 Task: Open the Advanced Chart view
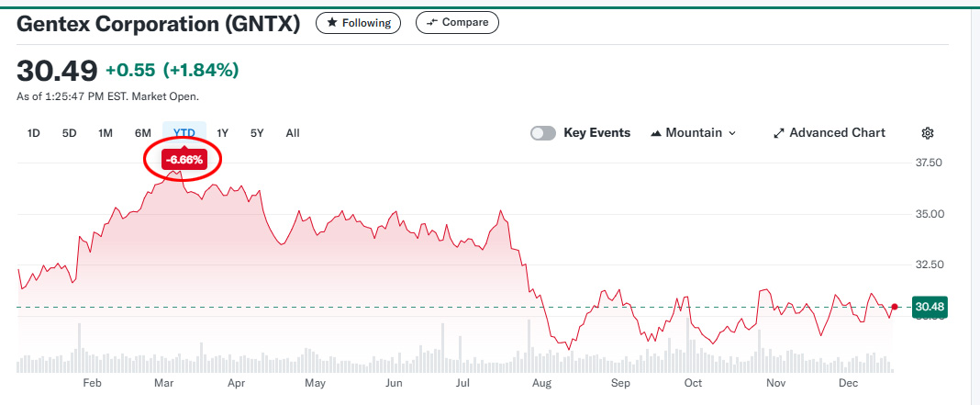(830, 133)
